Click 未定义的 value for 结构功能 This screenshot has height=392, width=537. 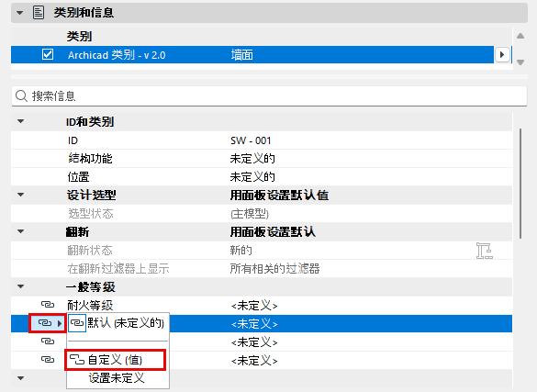[252, 159]
